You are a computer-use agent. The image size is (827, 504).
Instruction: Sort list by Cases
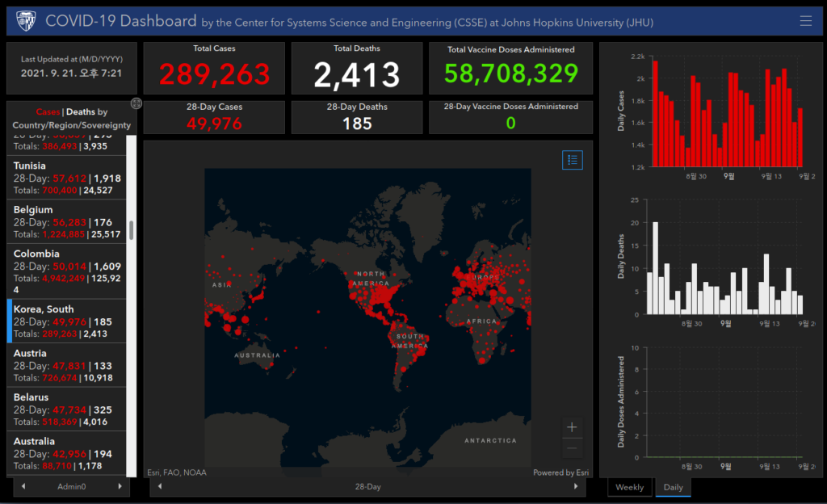point(48,111)
